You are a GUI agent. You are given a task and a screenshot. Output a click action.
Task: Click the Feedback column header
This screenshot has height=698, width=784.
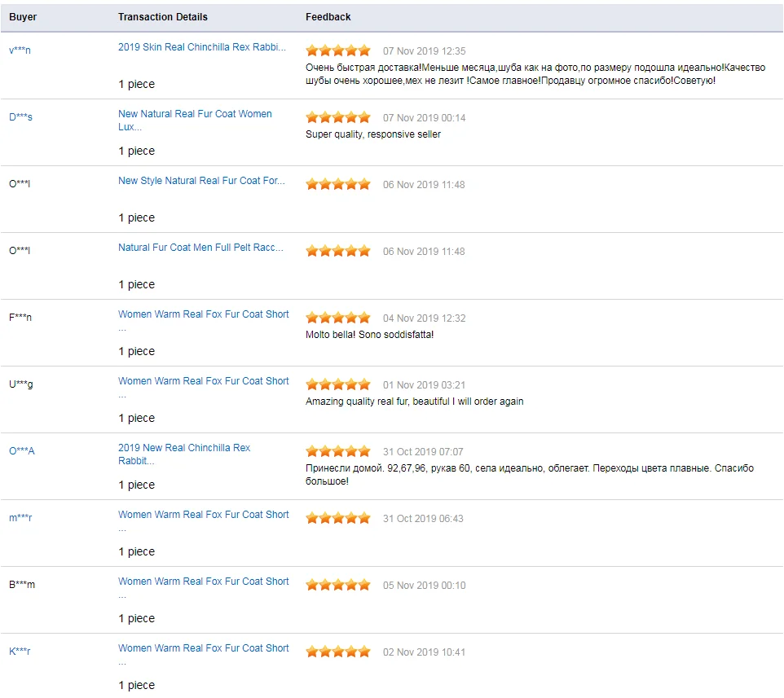(328, 17)
